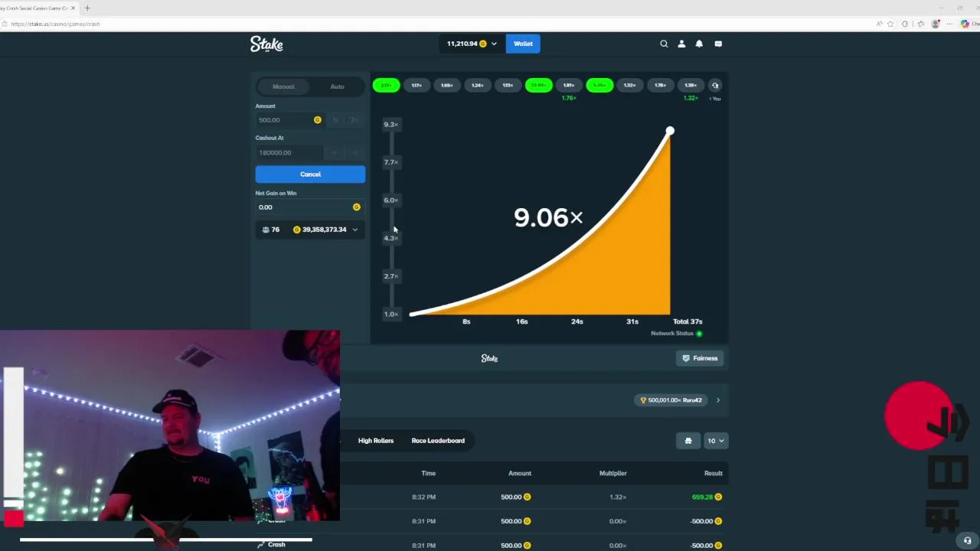This screenshot has height=551, width=980.
Task: Select the 1.13× history pill
Action: [x=508, y=86]
